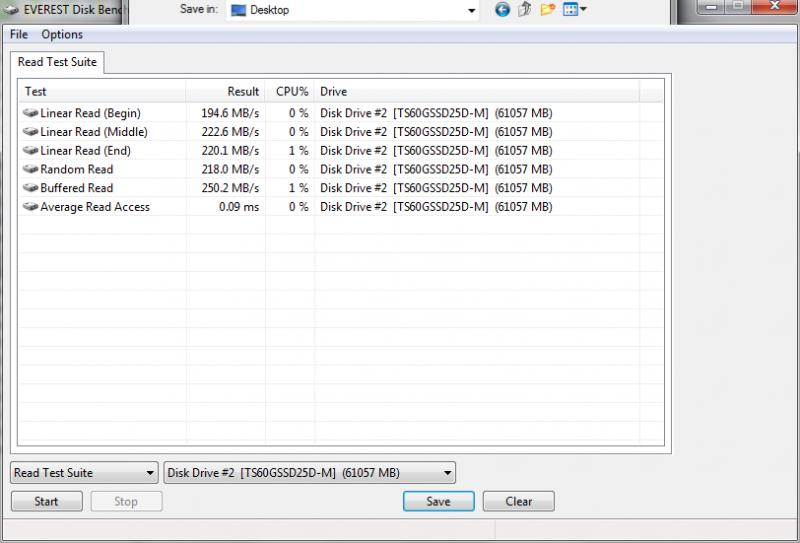Click the Clear button
800x543 pixels.
[518, 502]
